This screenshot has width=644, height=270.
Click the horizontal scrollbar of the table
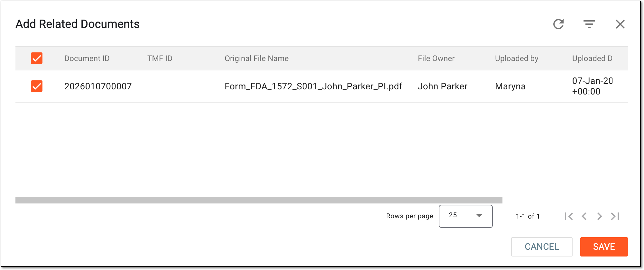point(259,200)
